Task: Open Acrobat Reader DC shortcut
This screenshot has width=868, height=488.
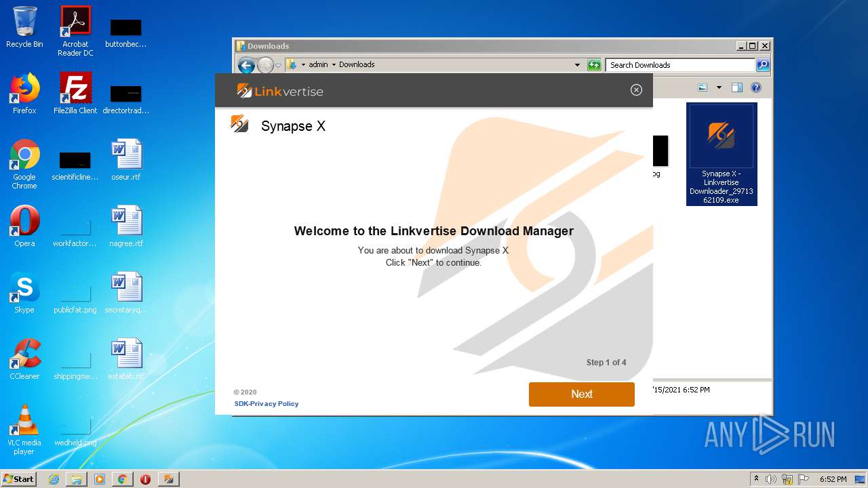Action: tap(75, 31)
